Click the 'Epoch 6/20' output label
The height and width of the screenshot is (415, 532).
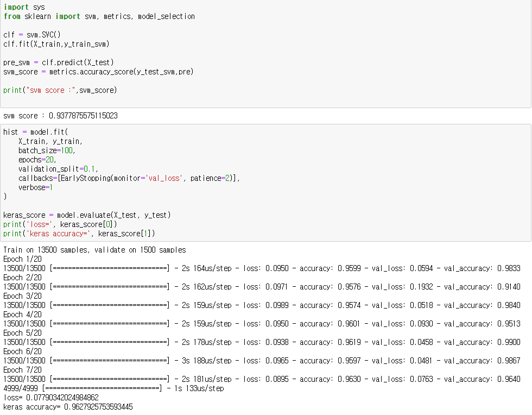tap(22, 351)
